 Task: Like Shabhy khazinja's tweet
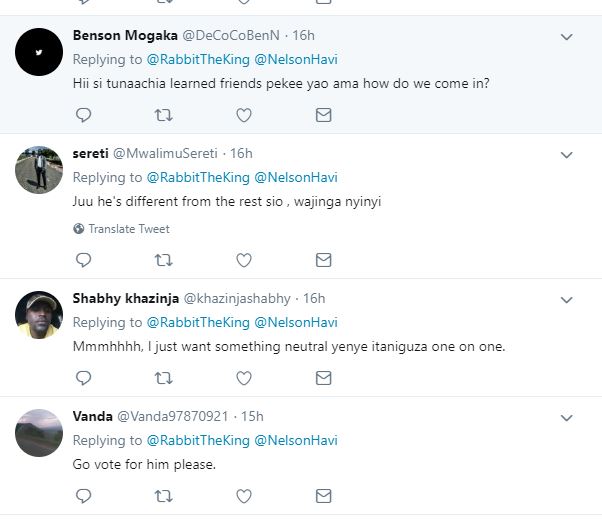tap(244, 378)
